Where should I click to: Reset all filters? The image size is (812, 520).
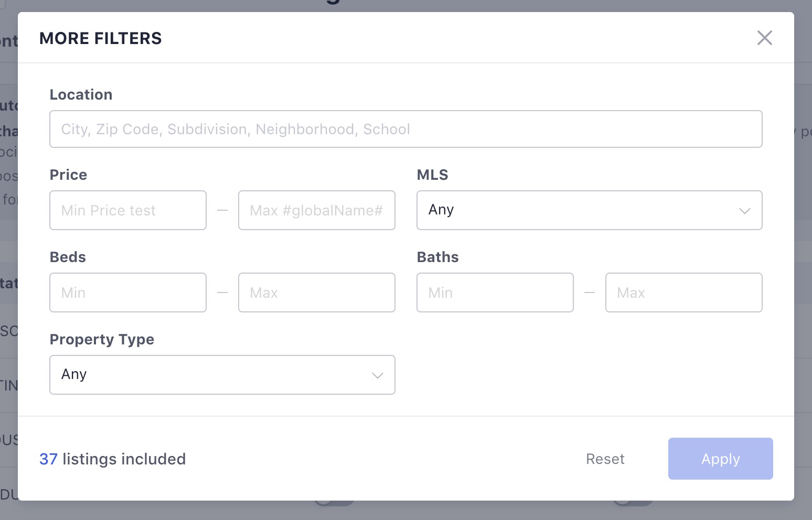pos(605,459)
